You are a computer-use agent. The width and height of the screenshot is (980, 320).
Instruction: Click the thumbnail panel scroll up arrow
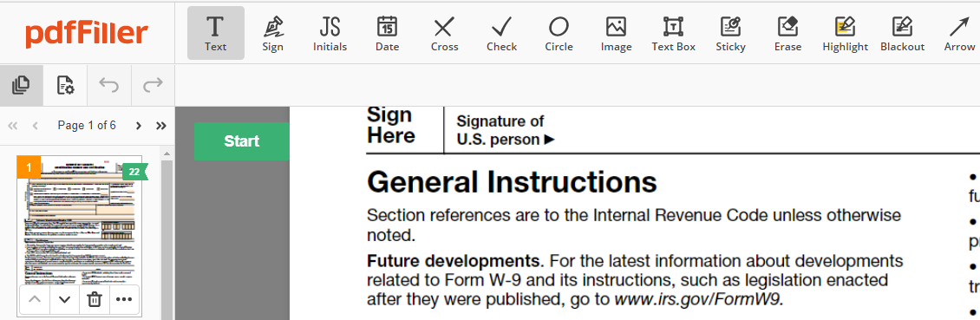click(x=167, y=153)
